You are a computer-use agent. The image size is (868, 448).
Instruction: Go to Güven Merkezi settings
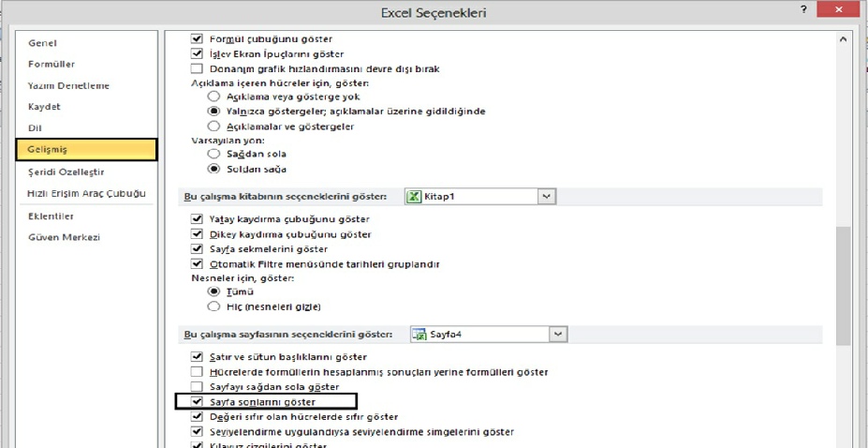(65, 237)
